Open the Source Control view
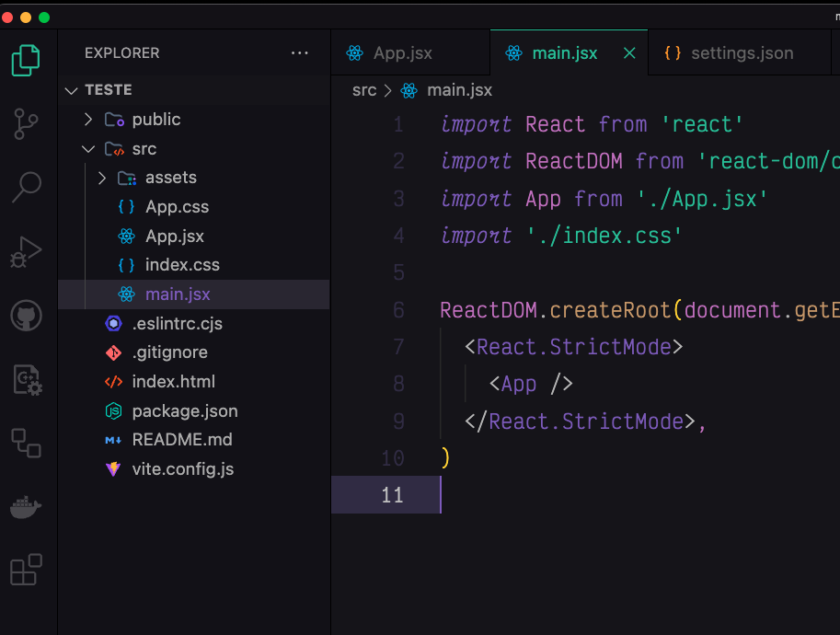 point(26,123)
